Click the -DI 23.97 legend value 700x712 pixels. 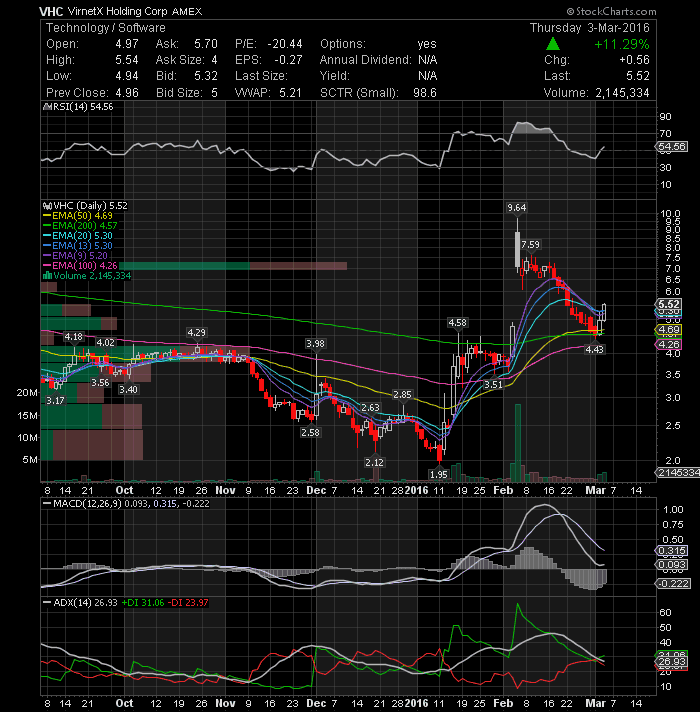[188, 603]
